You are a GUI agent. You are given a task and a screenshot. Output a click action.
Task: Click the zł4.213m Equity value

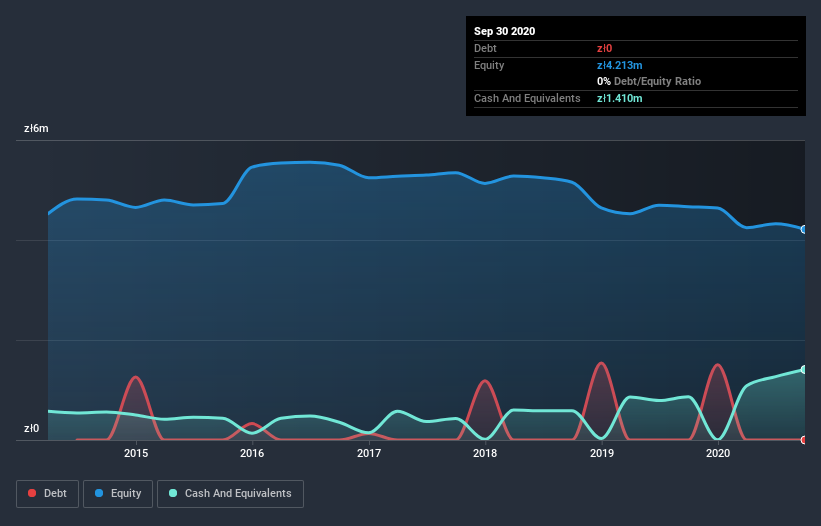pyautogui.click(x=619, y=65)
